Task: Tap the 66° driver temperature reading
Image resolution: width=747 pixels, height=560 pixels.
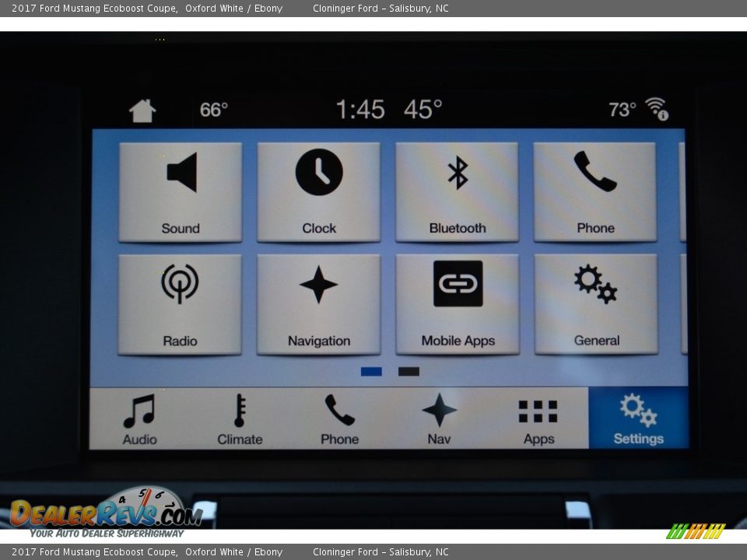Action: [x=213, y=110]
